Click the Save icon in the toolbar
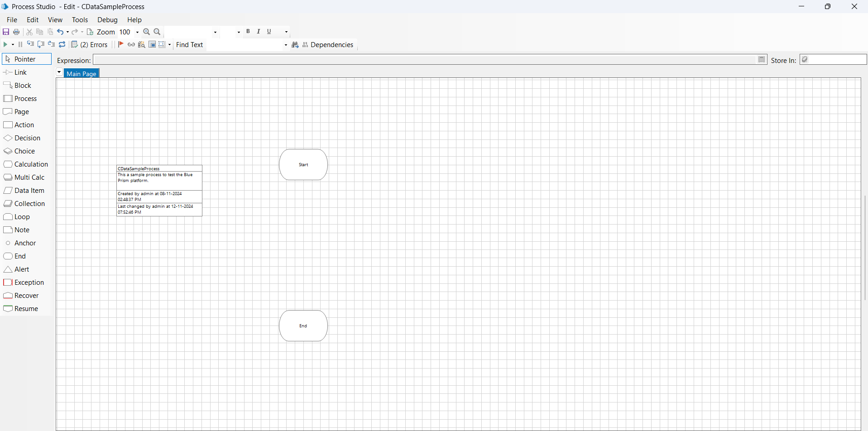Screen dimensions: 868x431 pos(6,32)
